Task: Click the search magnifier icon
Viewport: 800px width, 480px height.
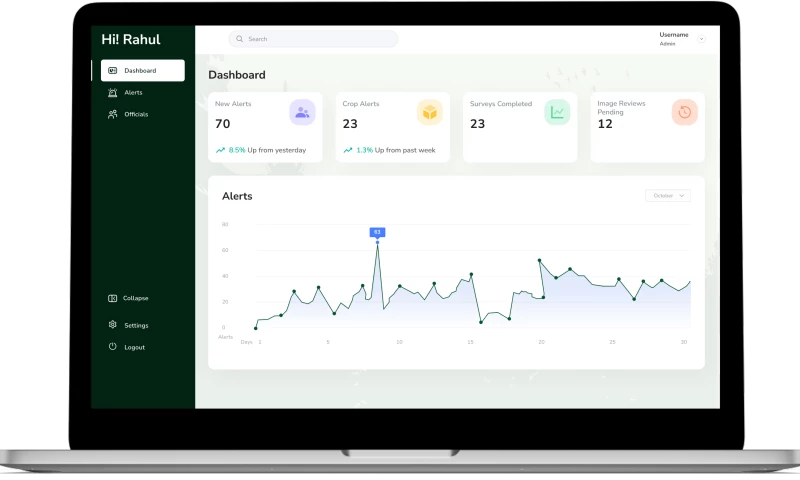Action: click(239, 39)
